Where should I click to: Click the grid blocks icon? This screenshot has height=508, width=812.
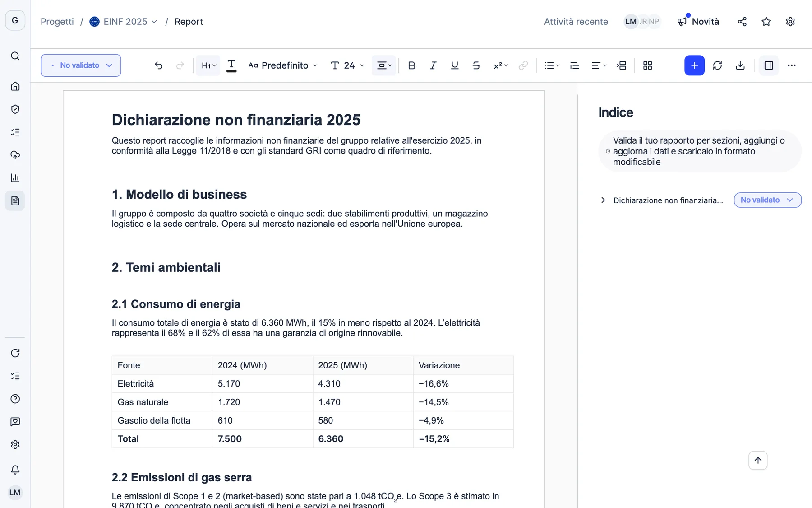coord(647,65)
